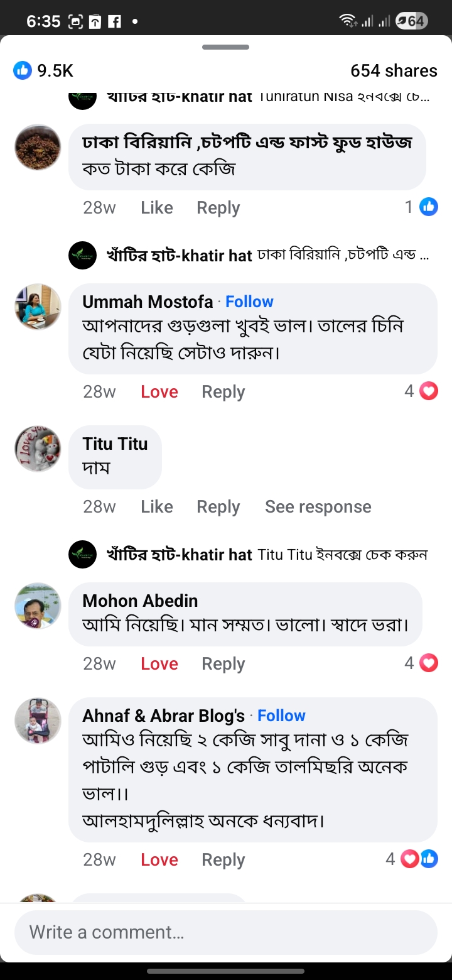This screenshot has width=452, height=980.
Task: Tap the like reaction icon on the কত টাকা comment
Action: point(429,207)
